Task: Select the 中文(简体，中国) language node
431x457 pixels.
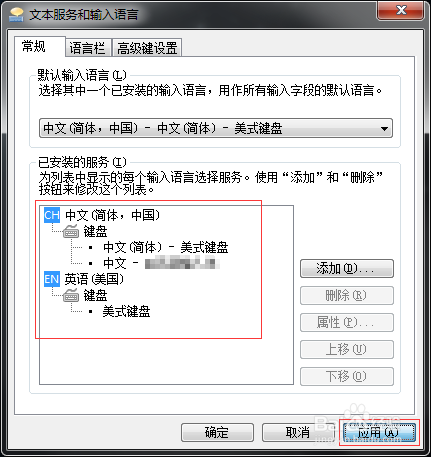Action: (113, 215)
